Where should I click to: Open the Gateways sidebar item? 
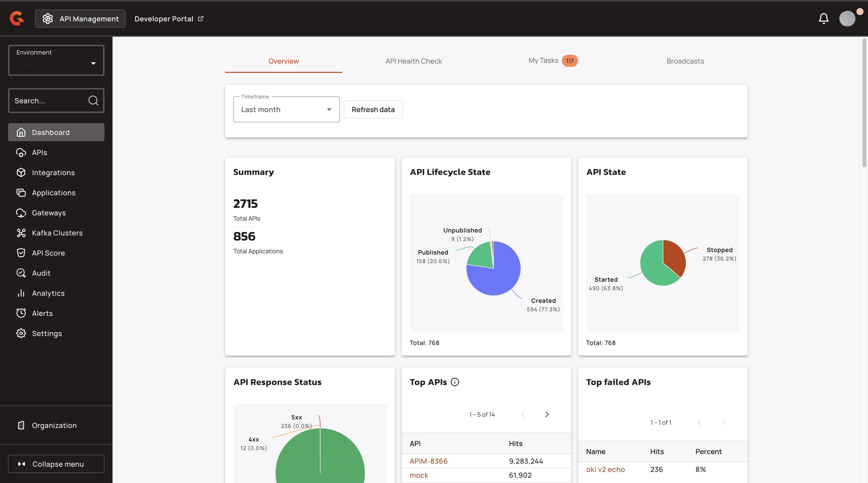[48, 213]
